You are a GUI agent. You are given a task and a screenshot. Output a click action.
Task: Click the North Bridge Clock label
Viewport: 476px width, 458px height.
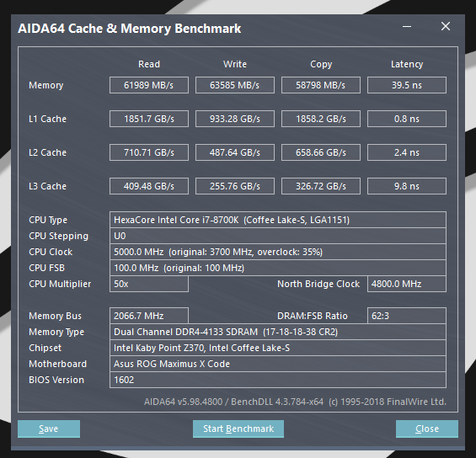pos(318,285)
